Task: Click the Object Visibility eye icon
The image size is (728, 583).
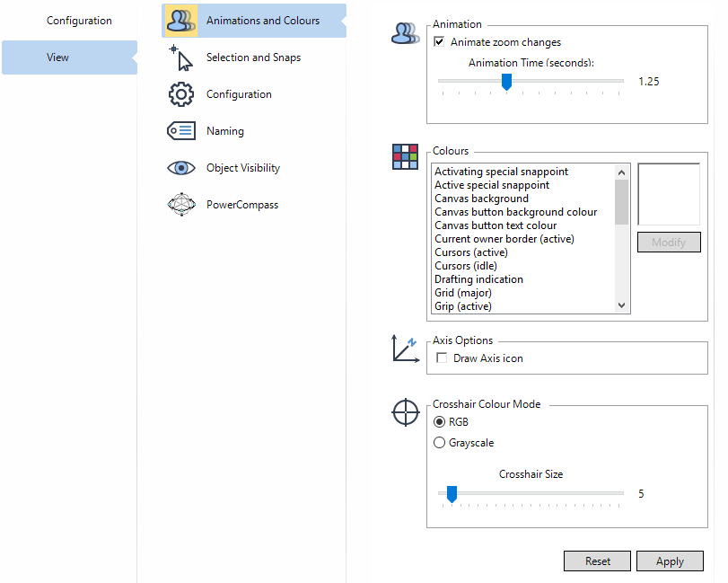Action: pyautogui.click(x=181, y=168)
